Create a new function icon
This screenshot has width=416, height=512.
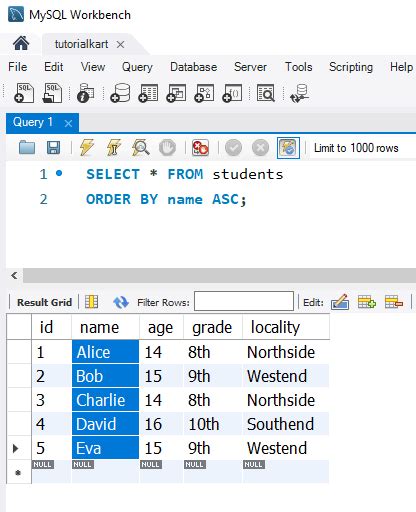point(232,93)
